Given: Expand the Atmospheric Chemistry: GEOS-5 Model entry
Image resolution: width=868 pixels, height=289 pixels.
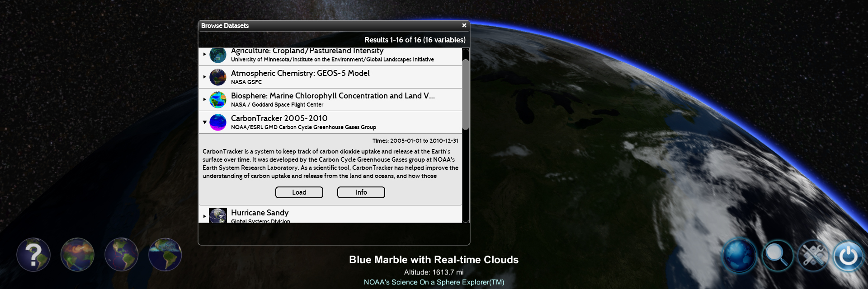Looking at the screenshot, I should 205,77.
